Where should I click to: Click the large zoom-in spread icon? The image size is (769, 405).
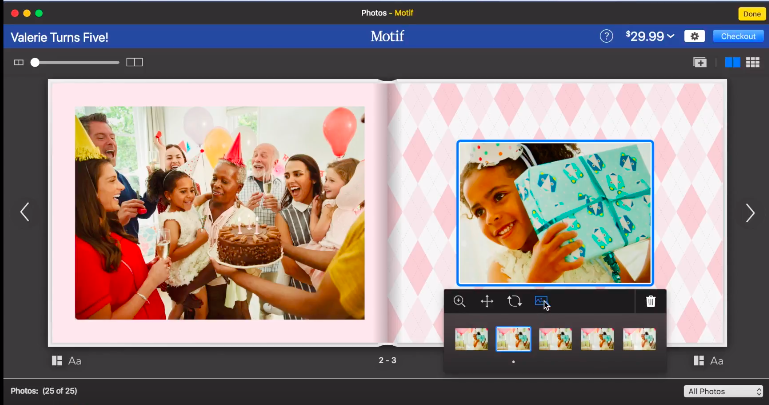tap(134, 62)
